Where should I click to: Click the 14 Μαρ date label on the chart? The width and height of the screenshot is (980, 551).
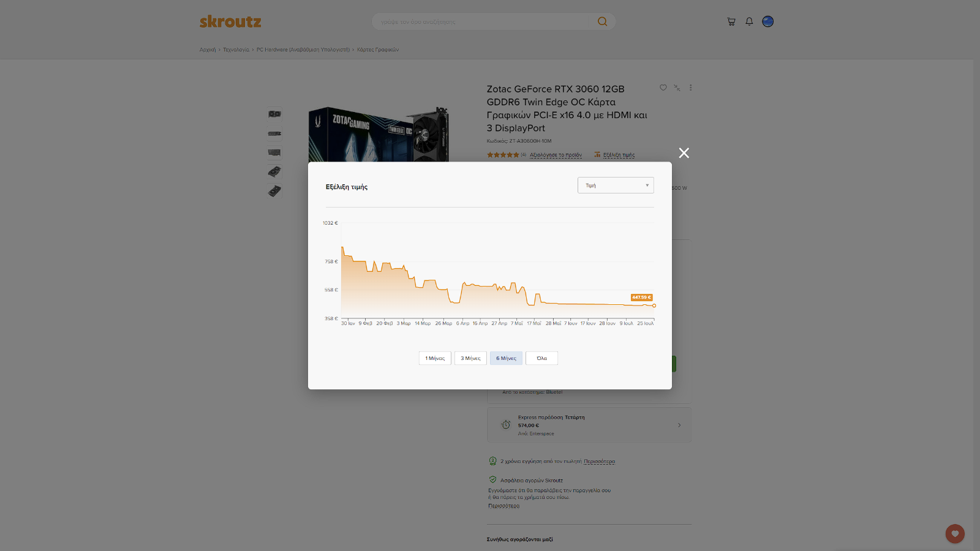[423, 323]
